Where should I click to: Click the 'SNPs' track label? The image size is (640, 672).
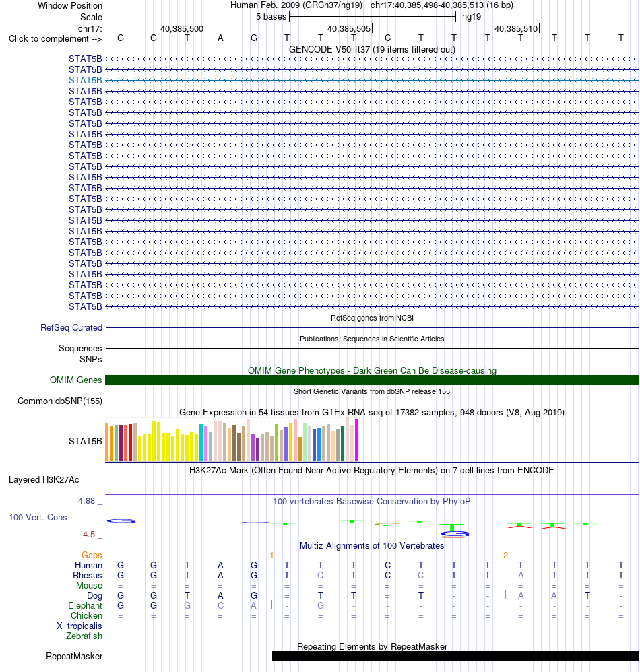click(90, 359)
